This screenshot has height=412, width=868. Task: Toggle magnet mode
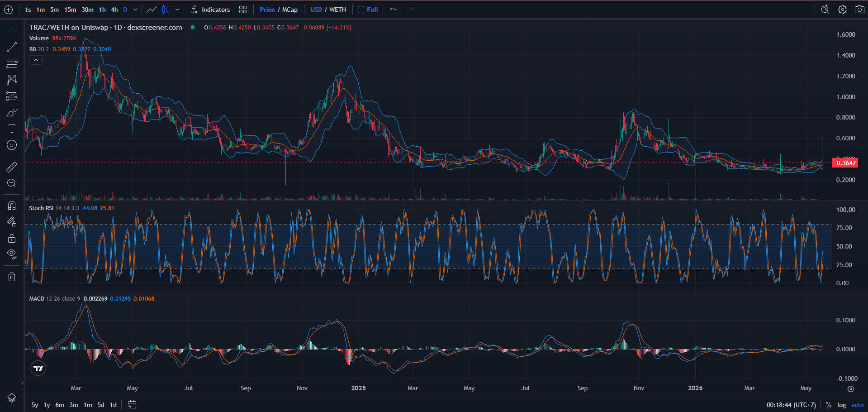pyautogui.click(x=12, y=206)
